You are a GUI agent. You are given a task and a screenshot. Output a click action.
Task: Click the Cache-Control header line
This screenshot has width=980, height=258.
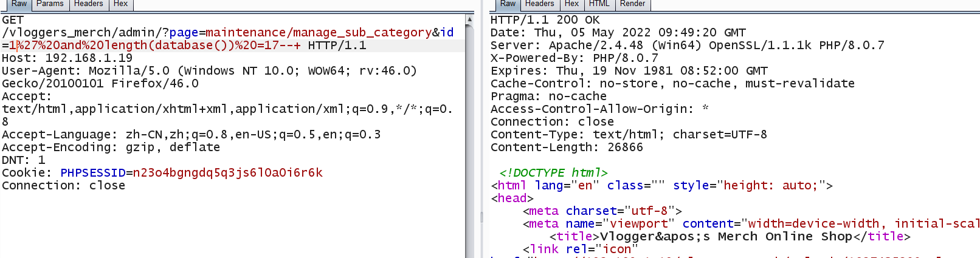pos(673,84)
